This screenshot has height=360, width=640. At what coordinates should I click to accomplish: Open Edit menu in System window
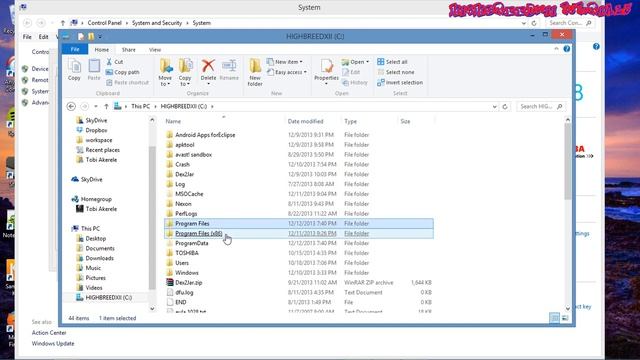43,37
